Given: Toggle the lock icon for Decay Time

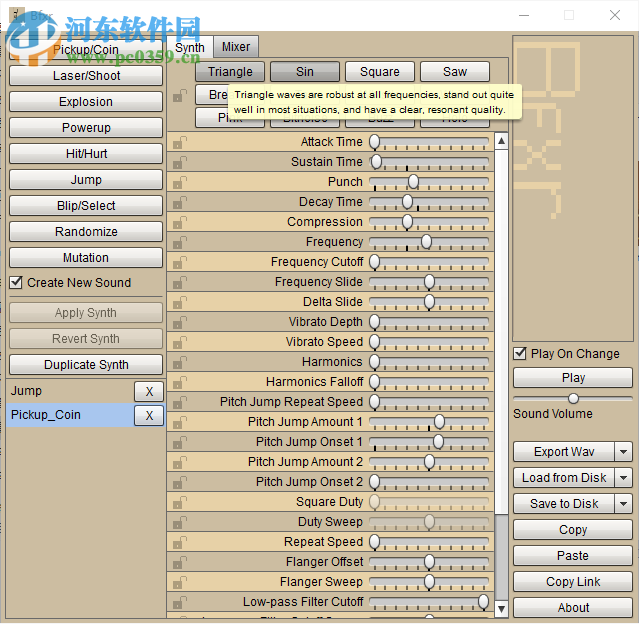Looking at the screenshot, I should [x=179, y=202].
